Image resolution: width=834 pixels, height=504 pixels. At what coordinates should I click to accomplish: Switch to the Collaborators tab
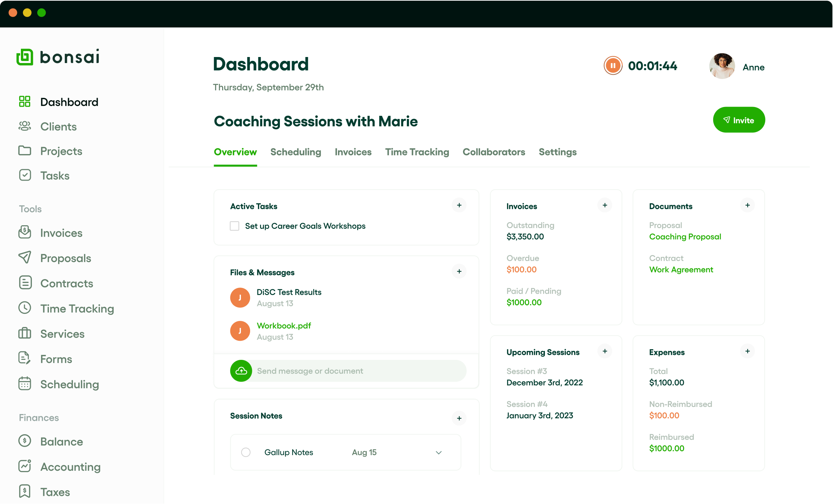pyautogui.click(x=494, y=152)
